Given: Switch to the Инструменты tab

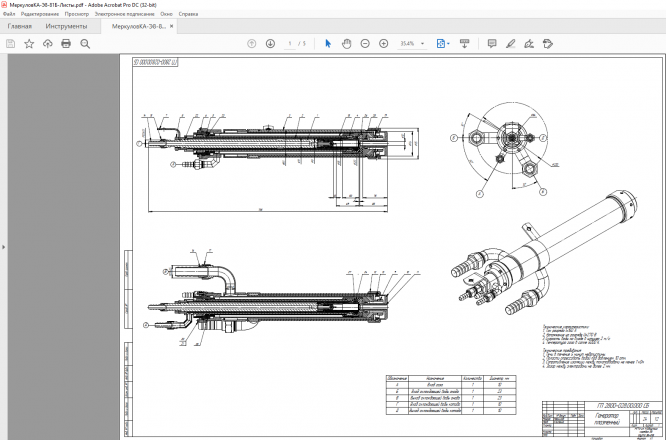Looking at the screenshot, I should point(66,26).
